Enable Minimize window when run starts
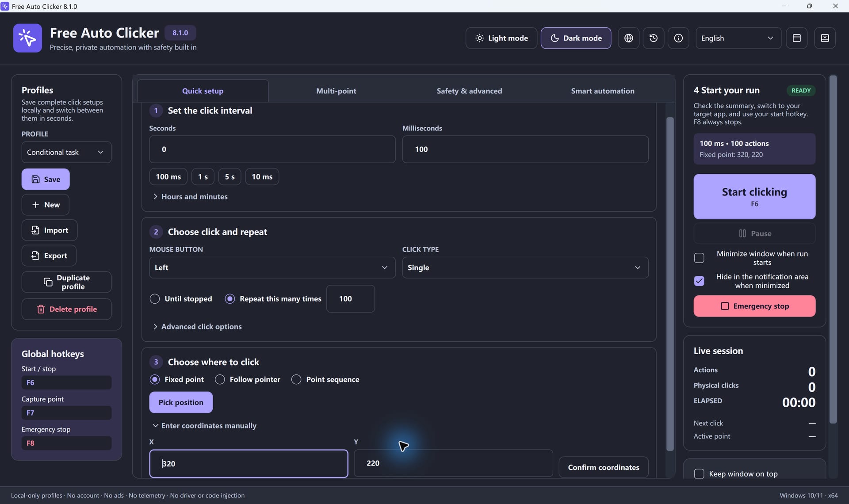This screenshot has height=504, width=849. [699, 258]
